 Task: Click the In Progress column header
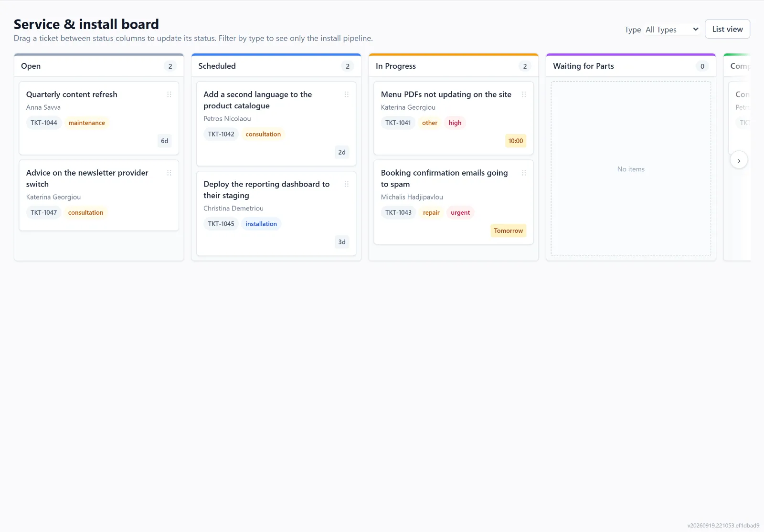pyautogui.click(x=454, y=66)
